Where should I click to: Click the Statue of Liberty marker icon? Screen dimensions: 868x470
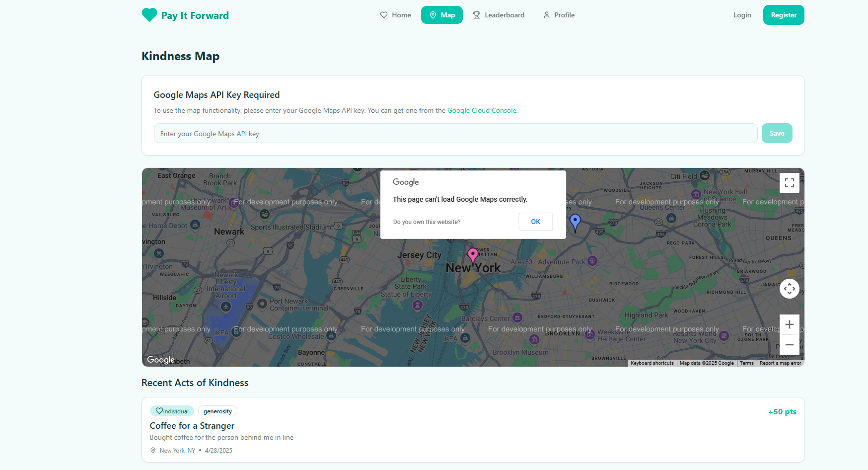[x=418, y=305]
